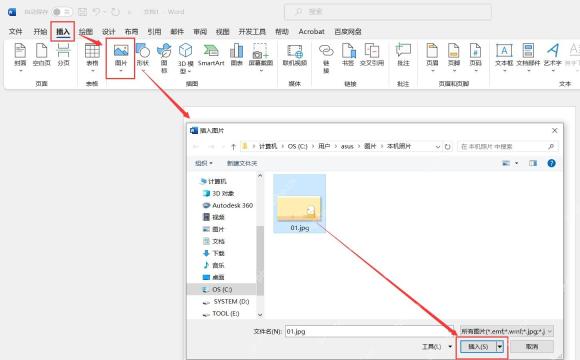
Task: Expand the address bar history dropdown
Action: pos(438,147)
